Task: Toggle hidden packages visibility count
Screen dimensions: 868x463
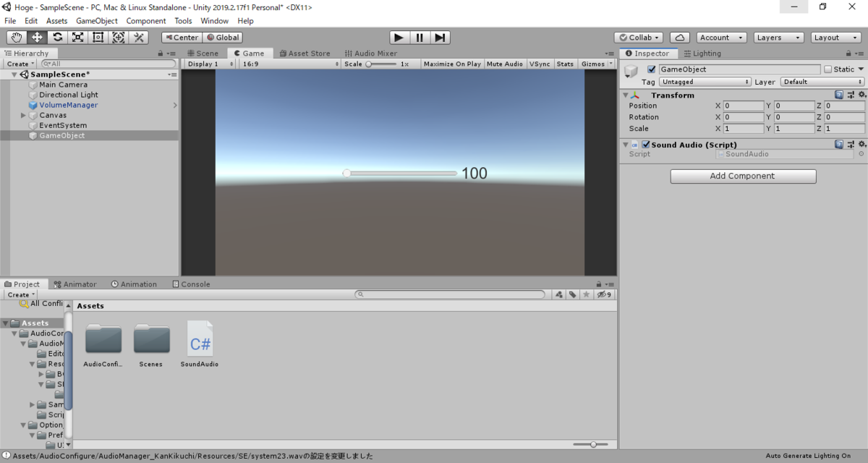Action: point(605,294)
